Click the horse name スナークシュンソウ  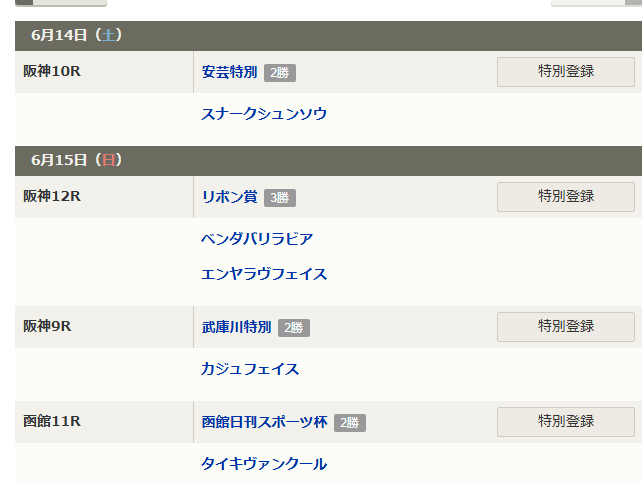coord(264,114)
